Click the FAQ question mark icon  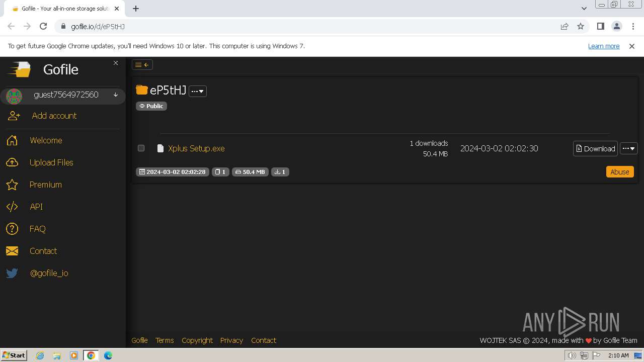coord(12,229)
